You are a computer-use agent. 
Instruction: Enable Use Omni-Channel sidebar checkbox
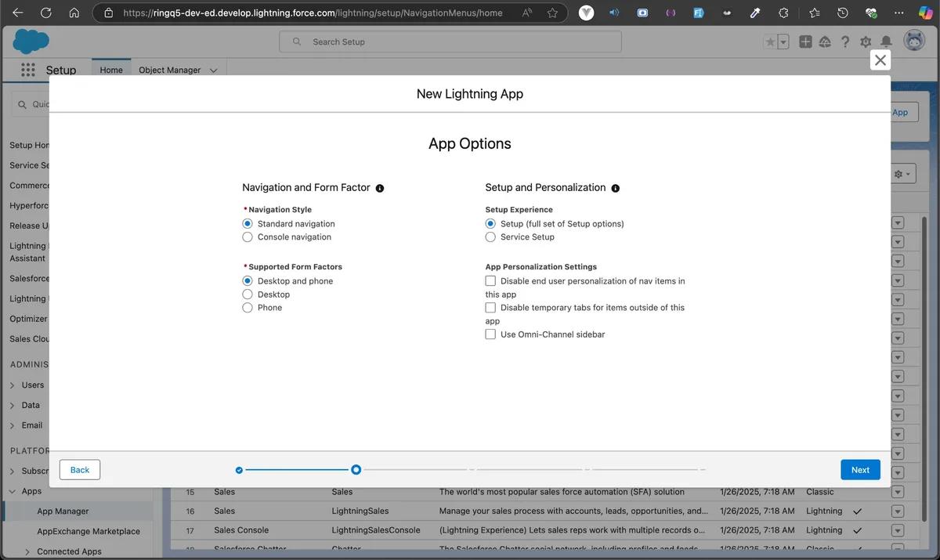click(x=490, y=334)
